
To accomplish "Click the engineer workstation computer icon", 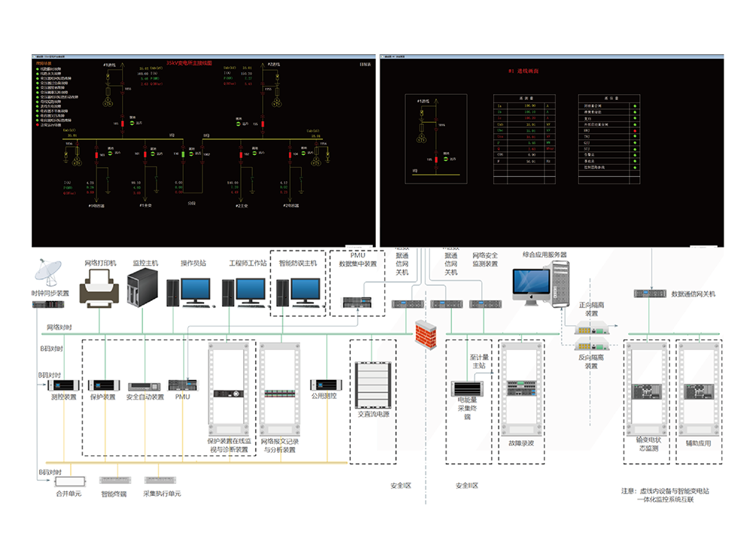I will click(244, 292).
